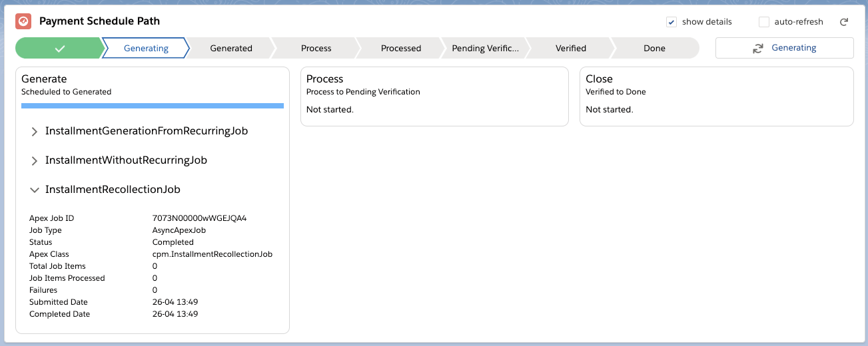
Task: Collapse InstallmentRecollectionJob section
Action: click(x=35, y=190)
